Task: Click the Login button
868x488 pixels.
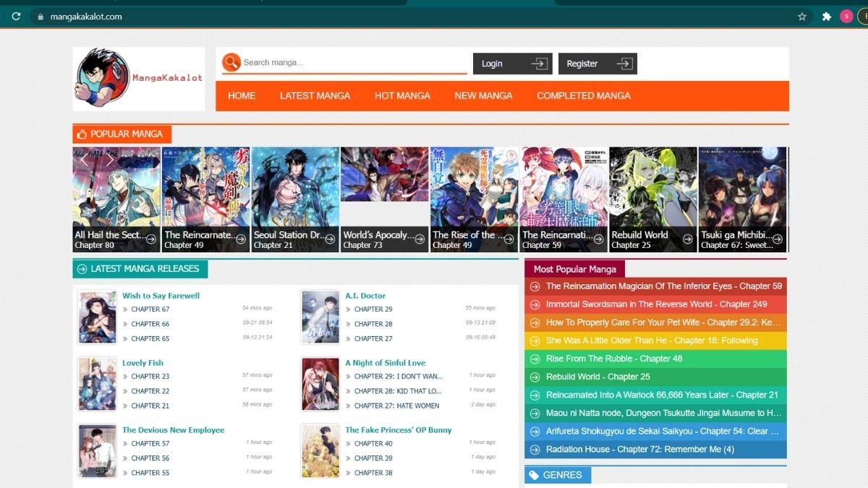Action: (513, 64)
